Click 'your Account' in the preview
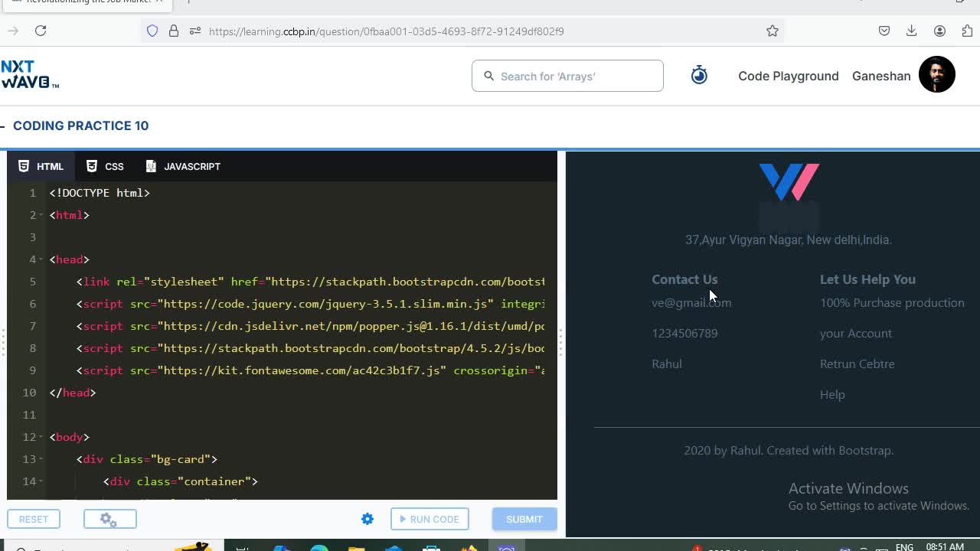The image size is (980, 551). (x=856, y=334)
